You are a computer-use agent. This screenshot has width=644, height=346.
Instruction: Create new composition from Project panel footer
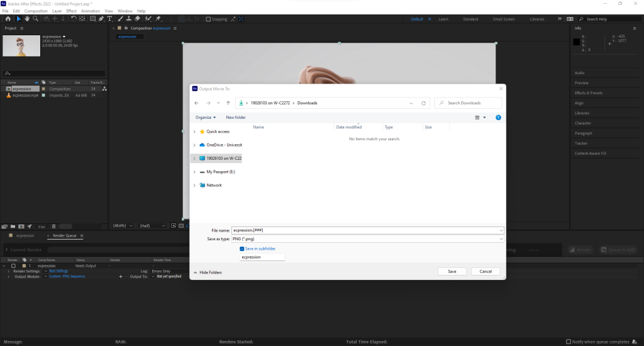(x=21, y=226)
